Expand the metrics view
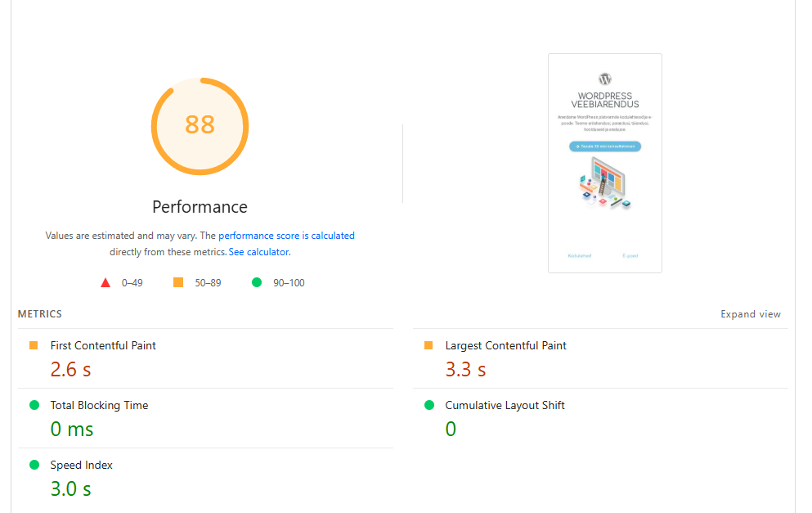Image resolution: width=812 pixels, height=513 pixels. (x=750, y=314)
